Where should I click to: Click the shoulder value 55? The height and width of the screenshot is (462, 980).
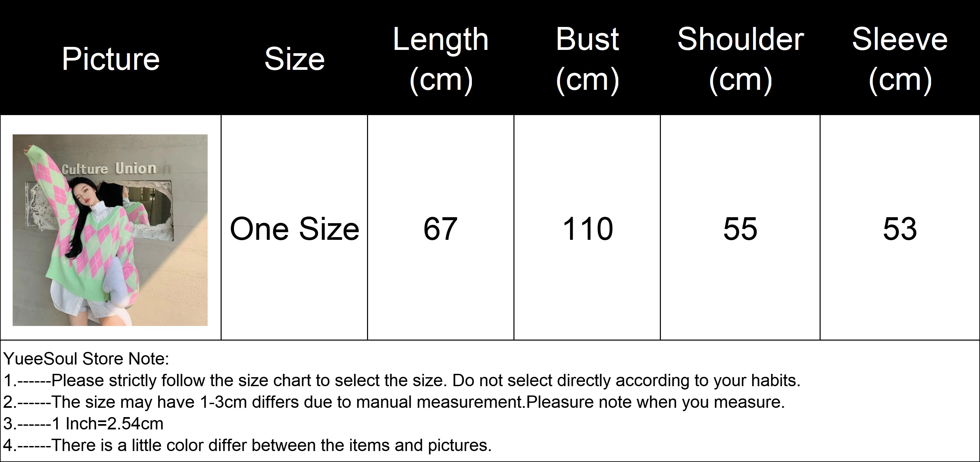[x=740, y=229]
